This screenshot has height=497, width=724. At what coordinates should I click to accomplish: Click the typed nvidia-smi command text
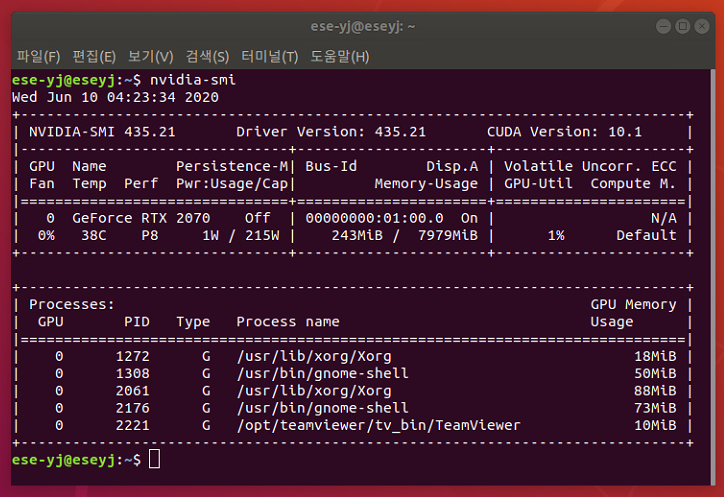[x=193, y=80]
